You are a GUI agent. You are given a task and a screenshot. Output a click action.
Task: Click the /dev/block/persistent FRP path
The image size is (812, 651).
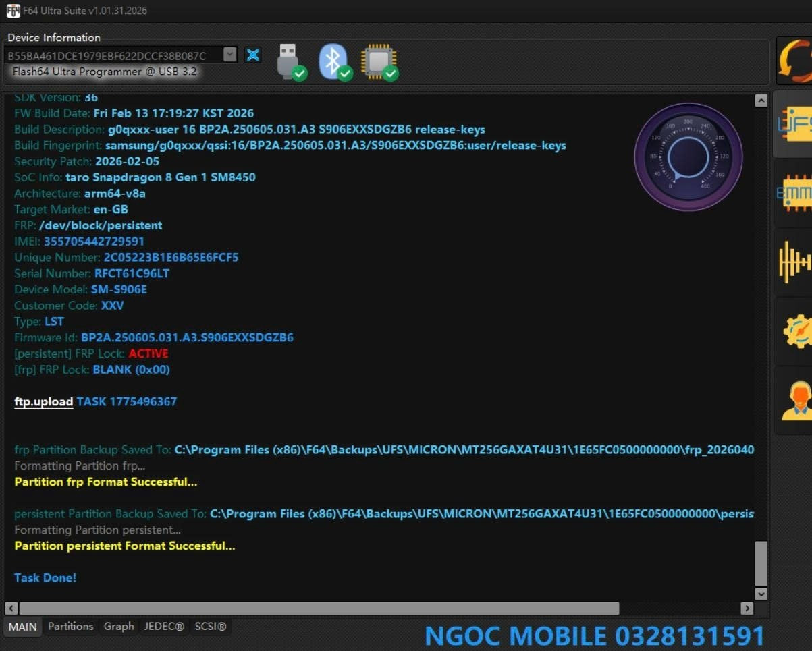(101, 226)
